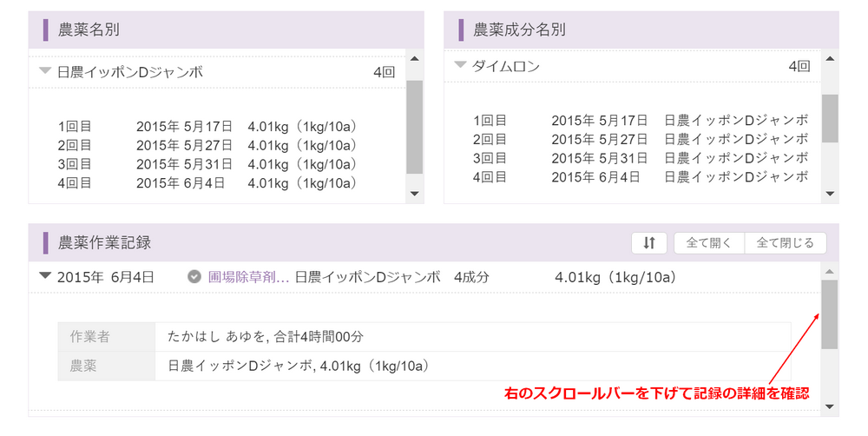Collapse the 日農イッポンDジャンボ pesticide group
868x436 pixels.
[46, 72]
